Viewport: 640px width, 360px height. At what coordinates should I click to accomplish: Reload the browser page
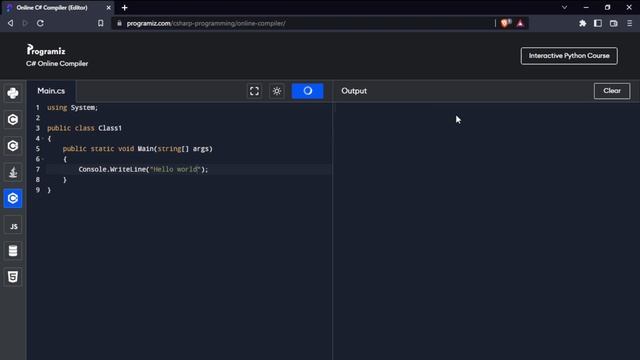click(40, 23)
